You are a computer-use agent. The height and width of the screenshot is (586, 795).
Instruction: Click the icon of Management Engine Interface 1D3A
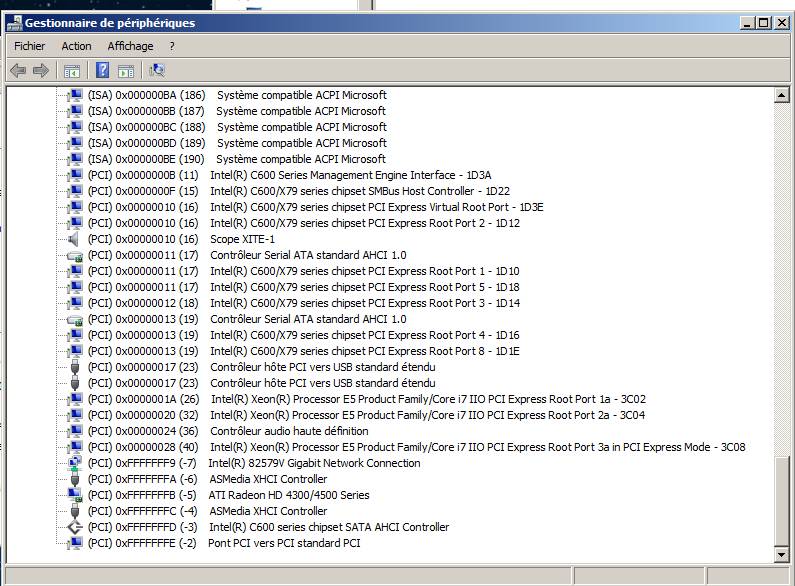tap(76, 175)
